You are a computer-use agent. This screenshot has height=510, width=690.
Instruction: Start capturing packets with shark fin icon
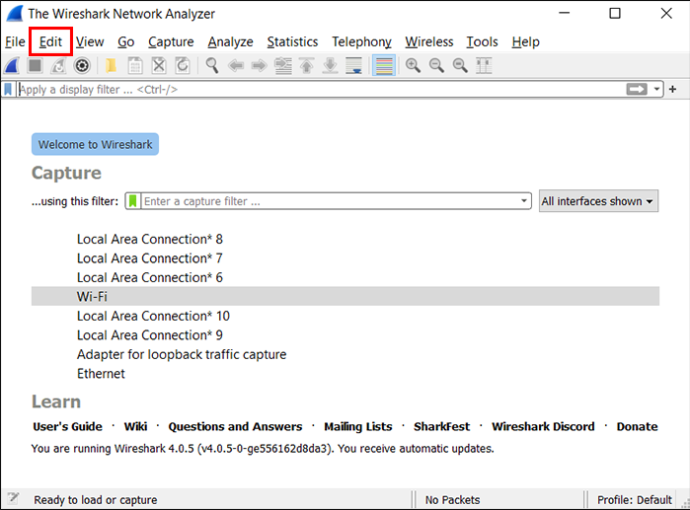[12, 66]
